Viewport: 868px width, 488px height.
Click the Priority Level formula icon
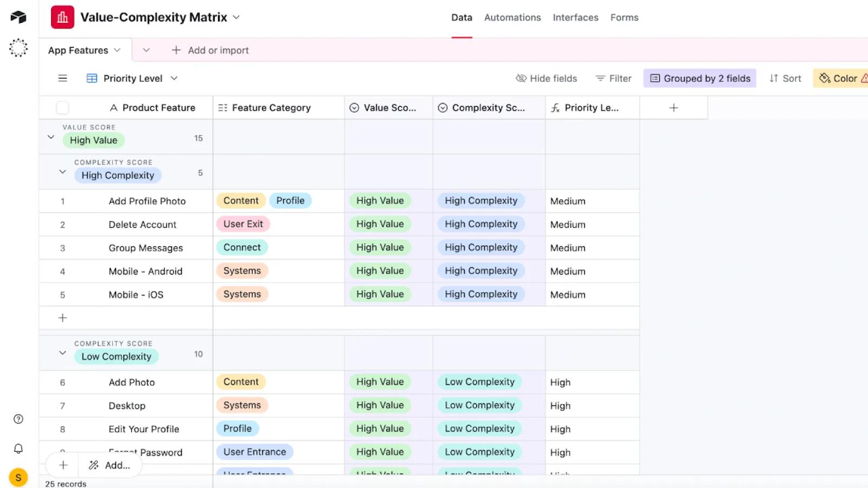(555, 107)
